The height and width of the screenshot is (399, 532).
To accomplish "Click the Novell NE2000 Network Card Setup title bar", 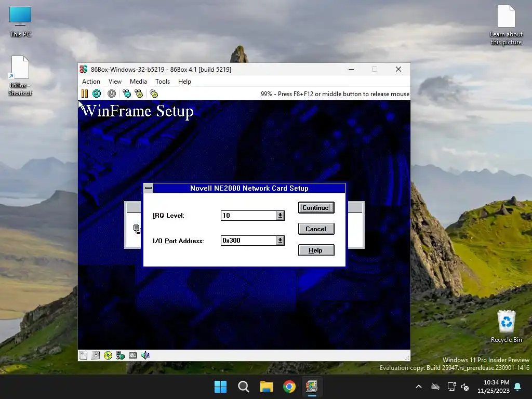I will pyautogui.click(x=249, y=188).
